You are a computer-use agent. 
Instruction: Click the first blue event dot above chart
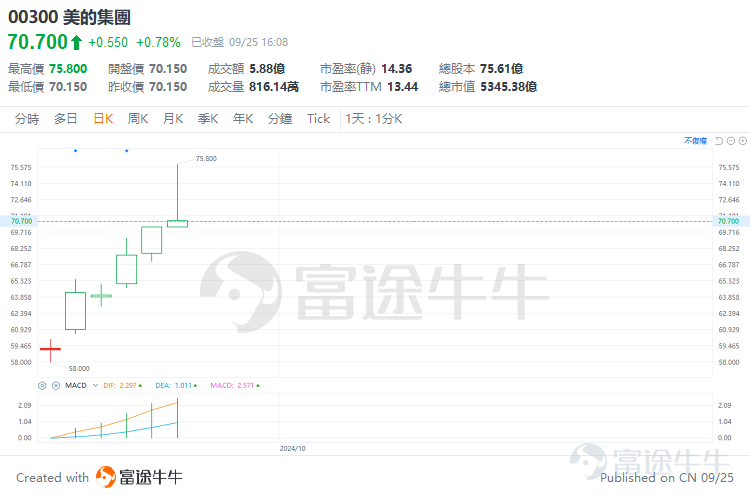click(x=76, y=151)
